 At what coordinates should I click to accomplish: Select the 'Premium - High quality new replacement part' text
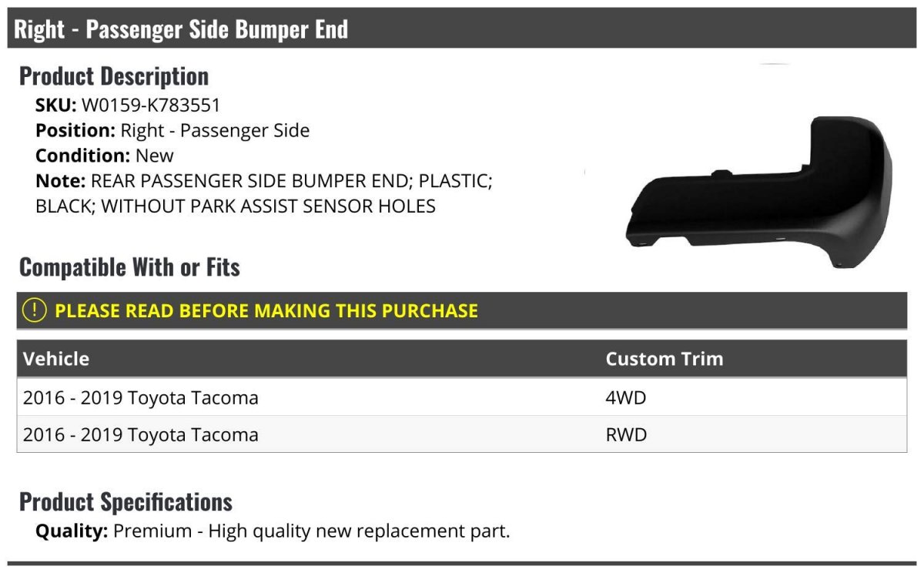pyautogui.click(x=312, y=531)
